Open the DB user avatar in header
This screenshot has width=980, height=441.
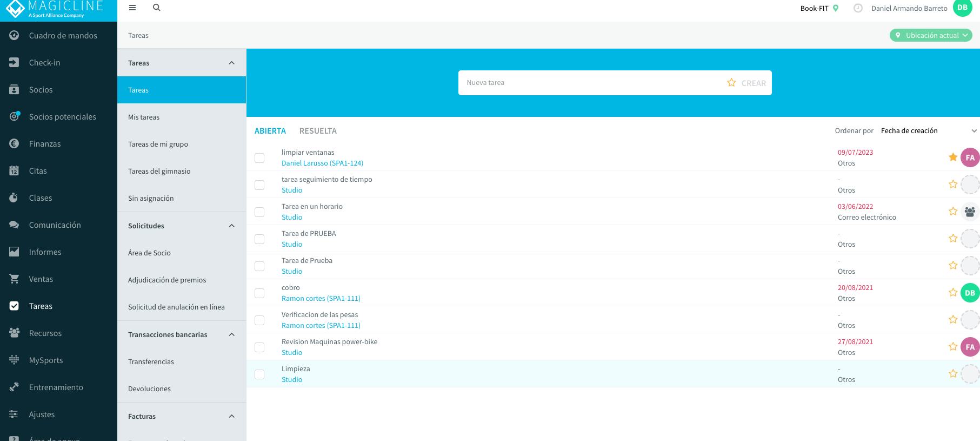tap(963, 8)
